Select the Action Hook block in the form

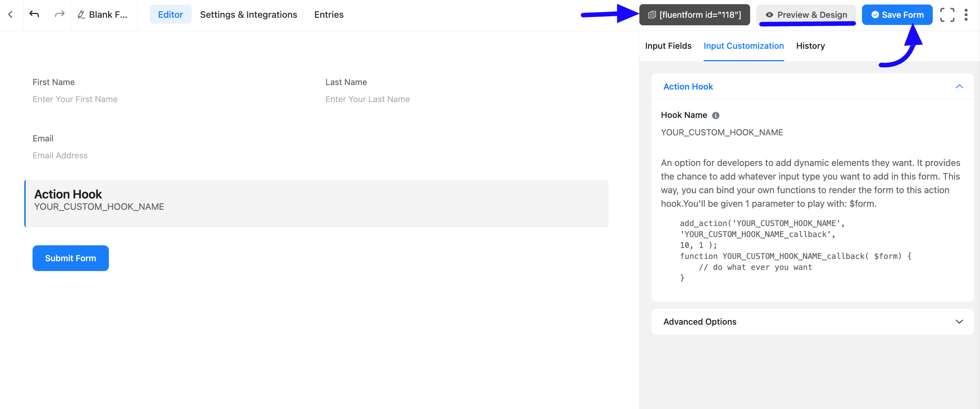click(x=316, y=203)
